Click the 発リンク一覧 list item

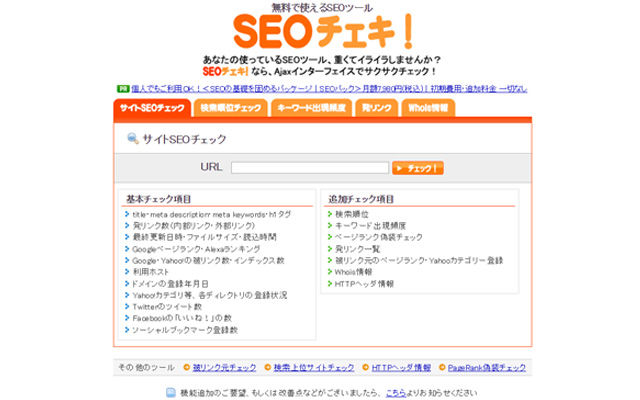357,249
